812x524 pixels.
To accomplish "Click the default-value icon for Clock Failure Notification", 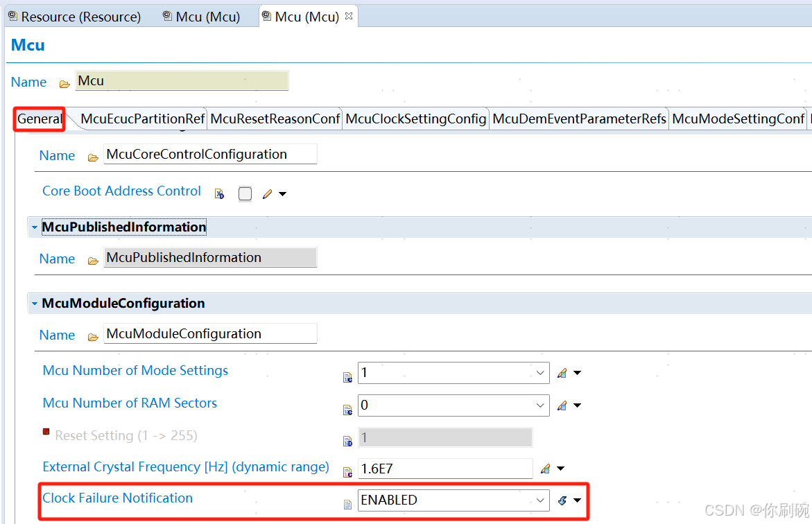I will [x=562, y=500].
